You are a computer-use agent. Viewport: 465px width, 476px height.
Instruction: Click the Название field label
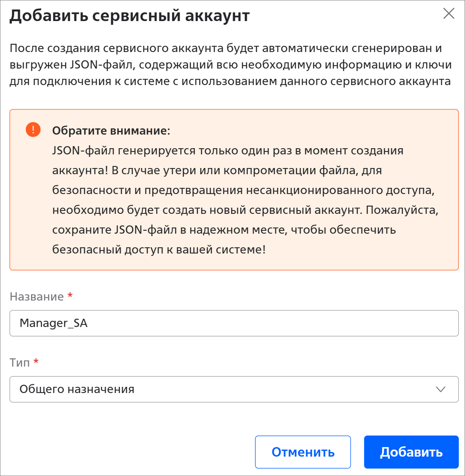pyautogui.click(x=37, y=296)
